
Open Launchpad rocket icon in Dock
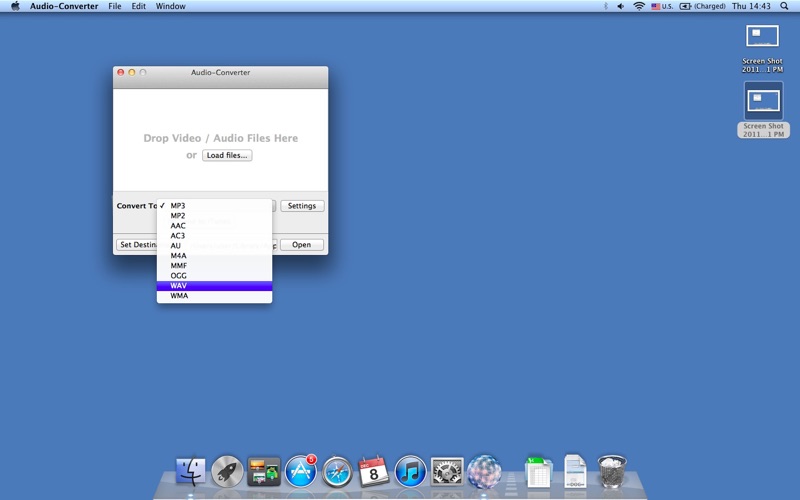pyautogui.click(x=227, y=470)
